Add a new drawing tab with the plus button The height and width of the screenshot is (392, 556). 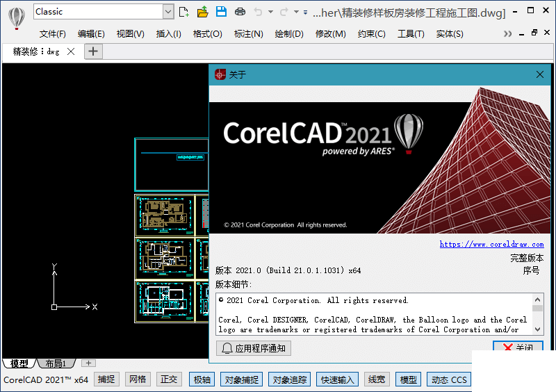93,51
